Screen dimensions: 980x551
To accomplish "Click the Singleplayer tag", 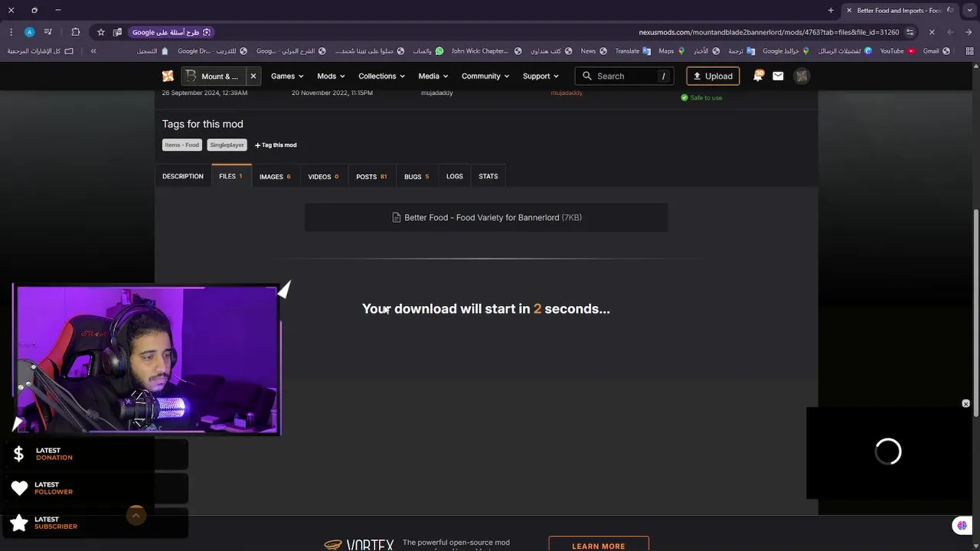I will pos(227,145).
